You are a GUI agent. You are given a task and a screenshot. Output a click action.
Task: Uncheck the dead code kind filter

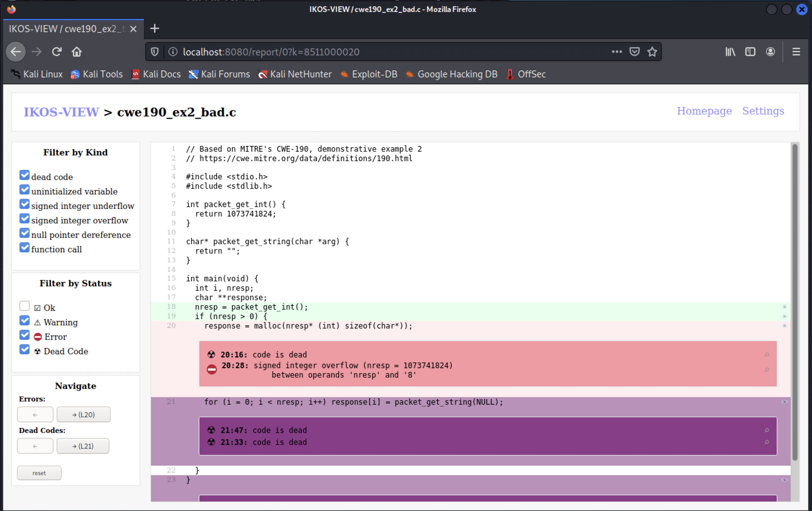[24, 175]
